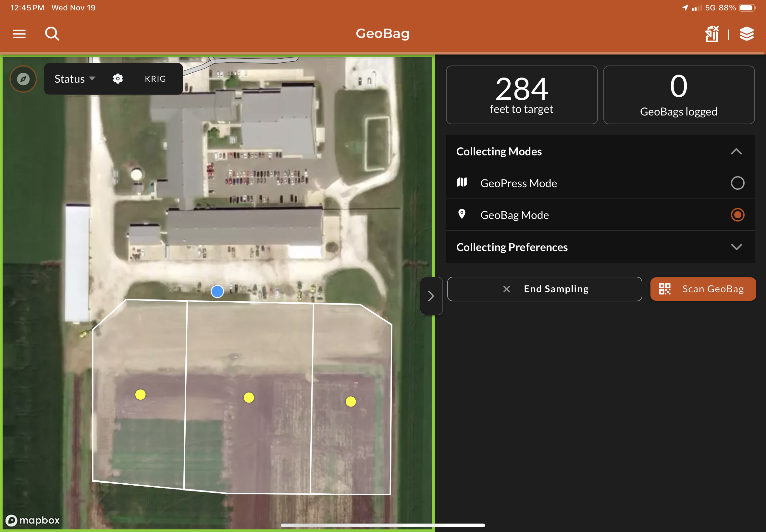Tap the Mapbox logo attribution
Viewport: 766px width, 532px height.
click(x=33, y=520)
